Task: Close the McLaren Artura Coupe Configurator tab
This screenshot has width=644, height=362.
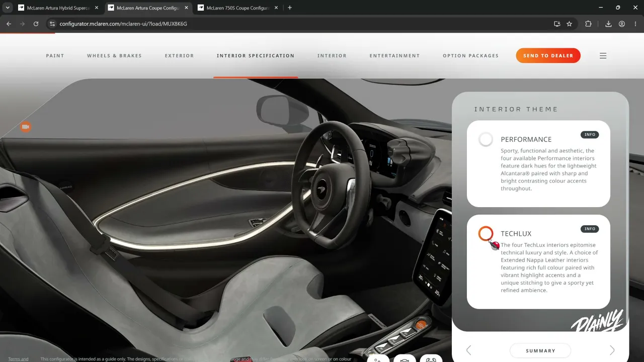Action: click(186, 8)
